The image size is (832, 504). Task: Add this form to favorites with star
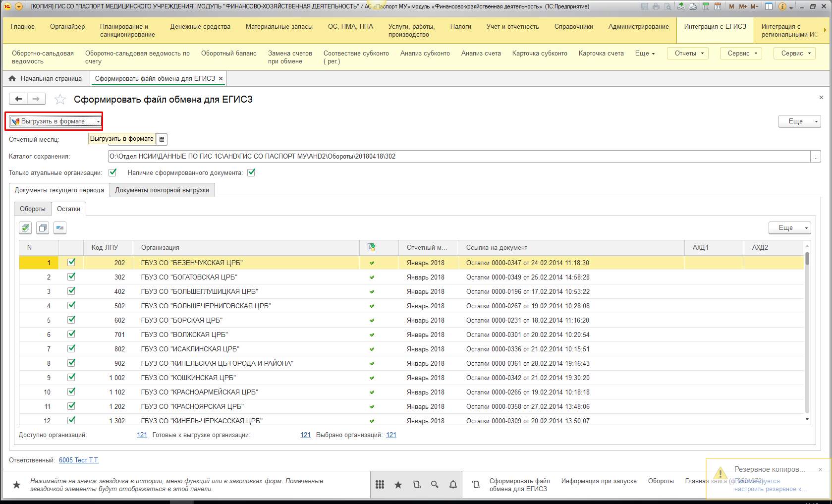tap(60, 100)
